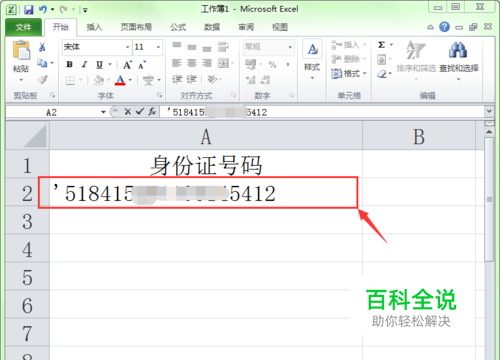Click the Name Box showing A2
The width and height of the screenshot is (500, 360).
coord(52,112)
